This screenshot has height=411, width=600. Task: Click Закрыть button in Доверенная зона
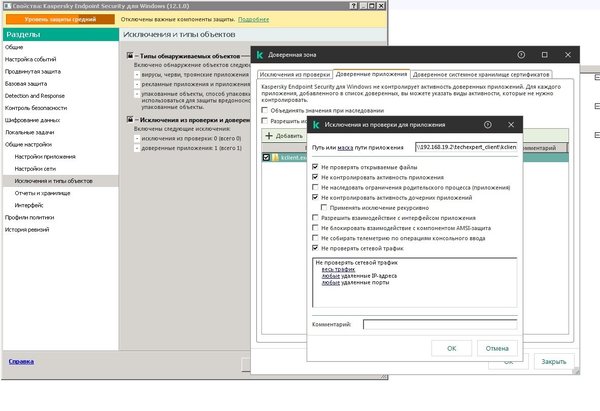(554, 362)
